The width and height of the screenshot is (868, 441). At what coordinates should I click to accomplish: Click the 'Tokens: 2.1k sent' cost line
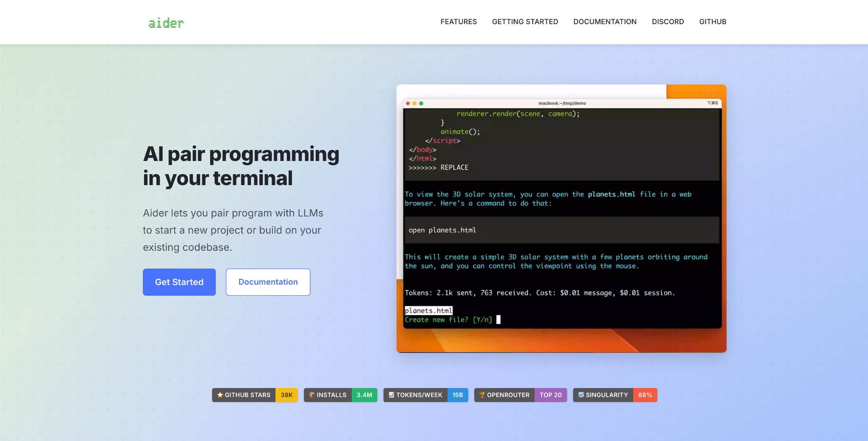(540, 293)
